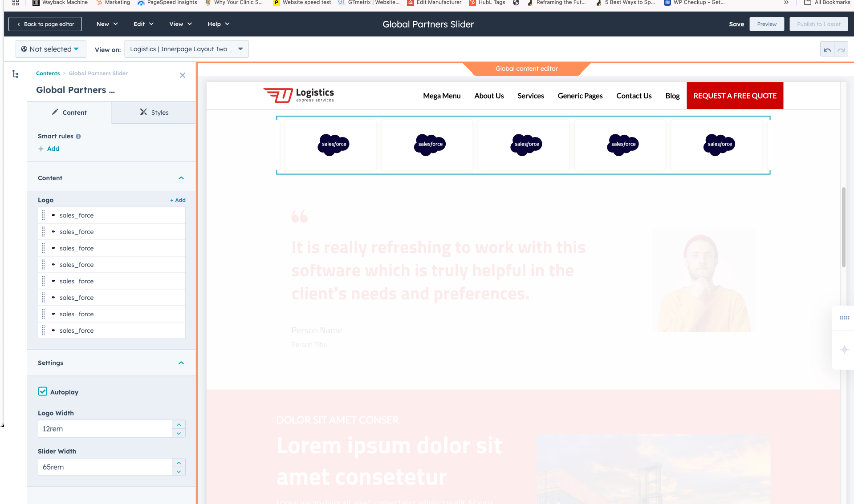
Task: Open the Not selected dropdown
Action: [x=50, y=49]
